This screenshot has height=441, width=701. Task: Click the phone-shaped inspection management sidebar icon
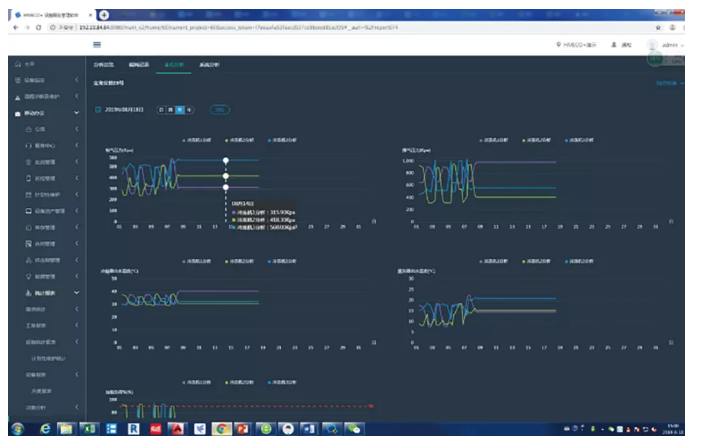pyautogui.click(x=29, y=178)
